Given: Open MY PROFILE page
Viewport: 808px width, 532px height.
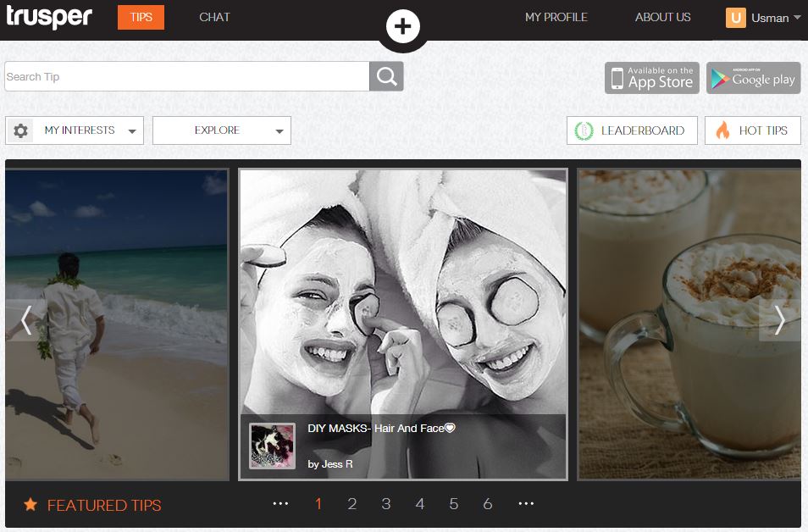Looking at the screenshot, I should pyautogui.click(x=556, y=17).
